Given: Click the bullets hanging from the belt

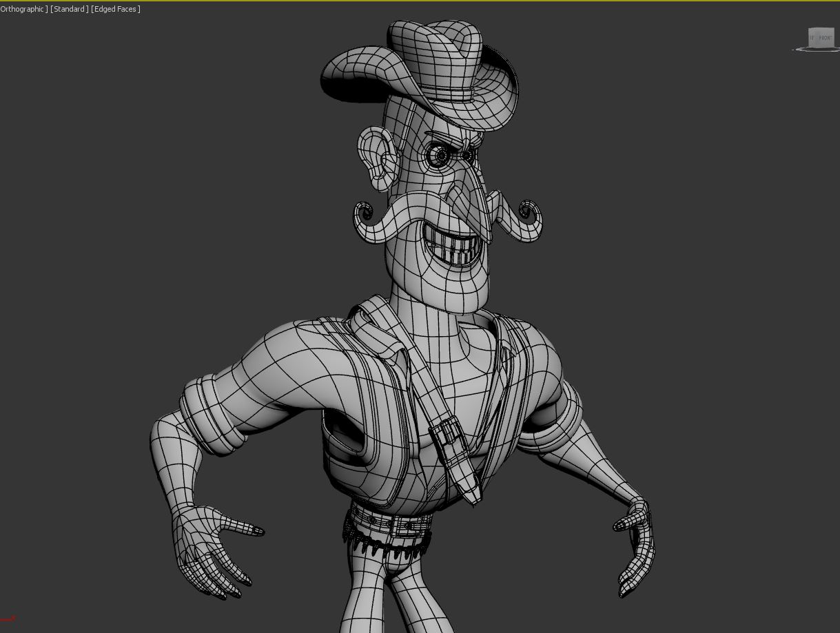Looking at the screenshot, I should 376,548.
